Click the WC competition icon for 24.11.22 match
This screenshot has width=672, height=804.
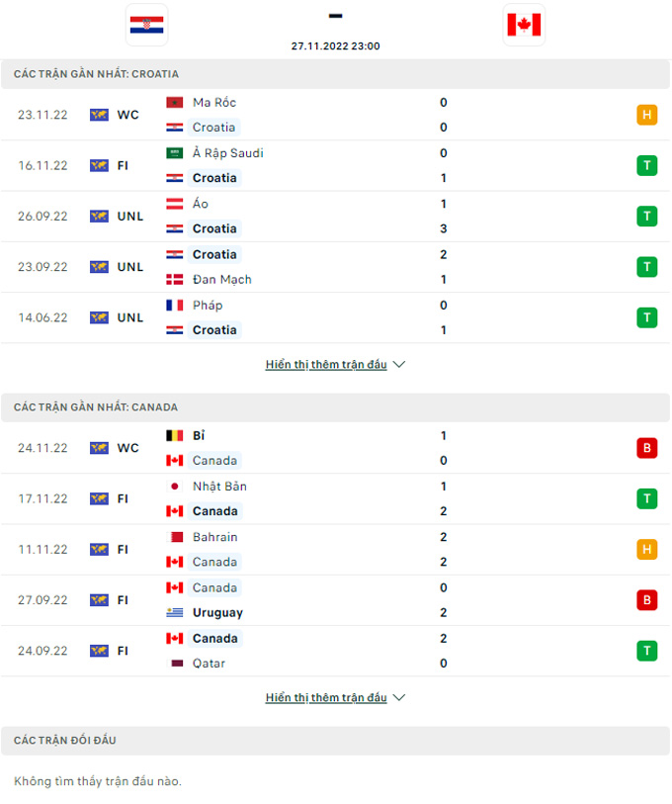pos(99,448)
